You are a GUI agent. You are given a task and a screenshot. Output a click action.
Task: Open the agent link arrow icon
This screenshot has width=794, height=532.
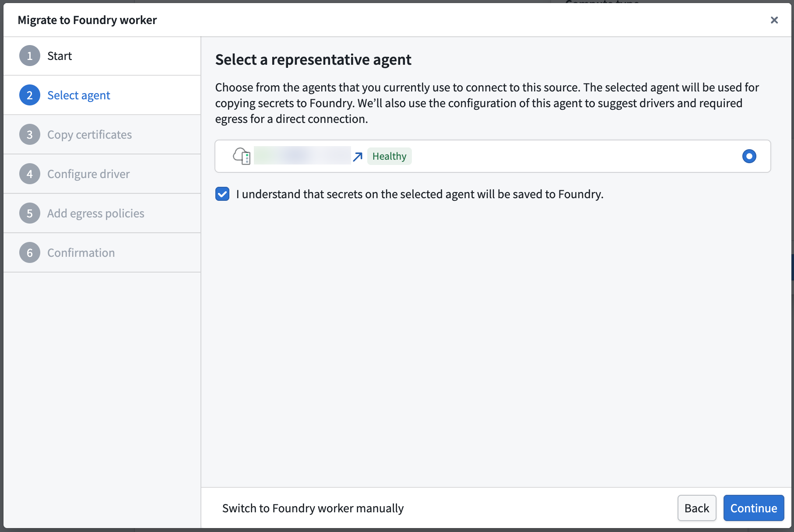pyautogui.click(x=358, y=156)
